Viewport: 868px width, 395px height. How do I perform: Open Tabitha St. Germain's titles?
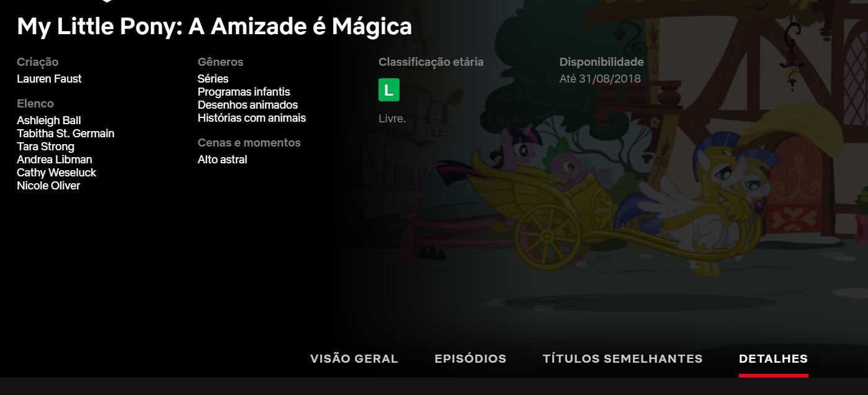tap(65, 134)
